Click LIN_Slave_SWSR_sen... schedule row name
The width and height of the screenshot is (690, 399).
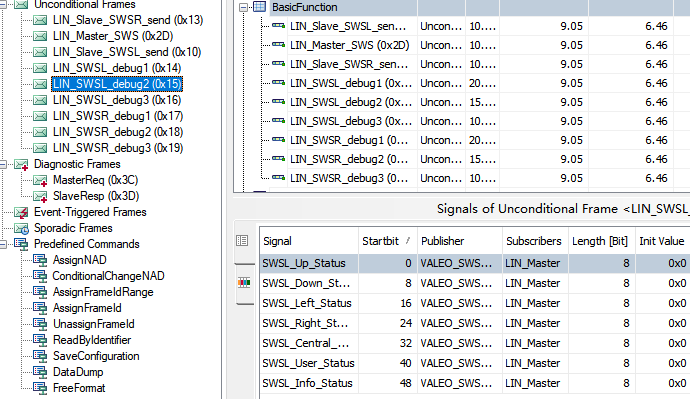pos(348,64)
